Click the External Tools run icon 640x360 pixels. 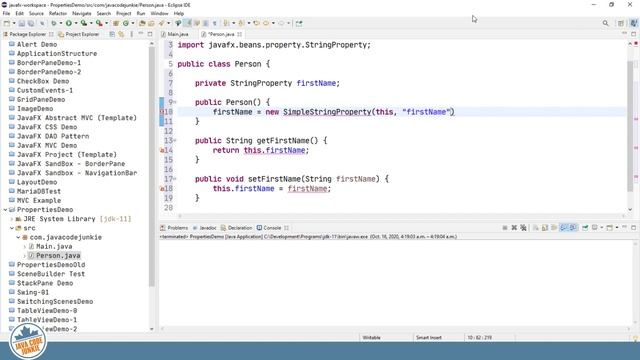pos(99,23)
